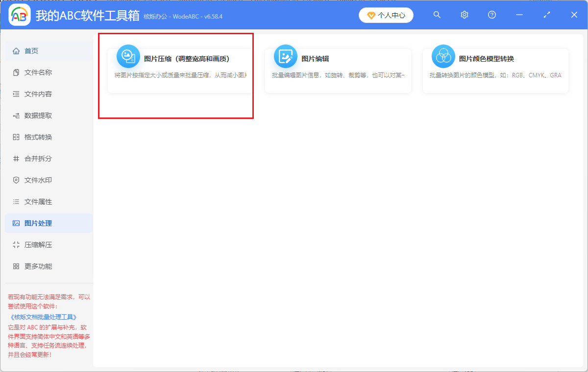This screenshot has width=588, height=372.
Task: Open the 压缩解压 sidebar icon
Action: click(x=17, y=244)
